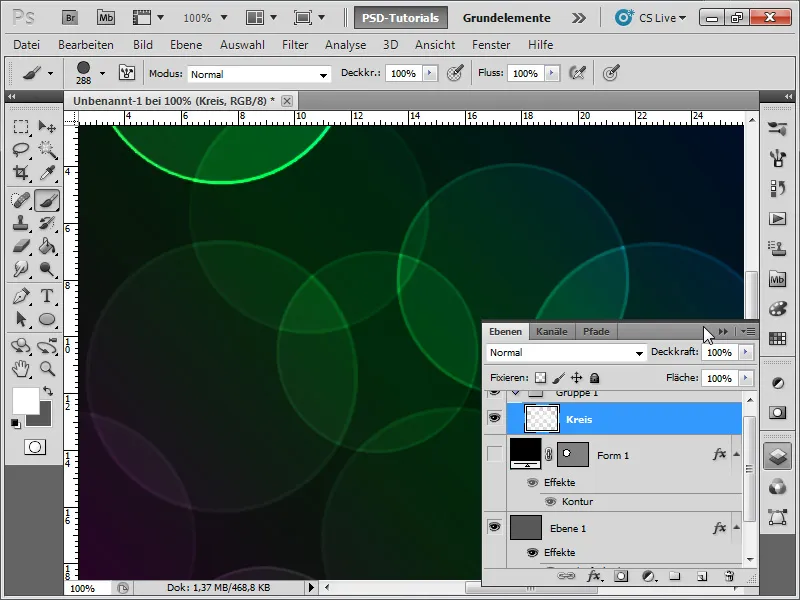Screen dimensions: 800x600
Task: Open Deckkraft slider arrow in Ebenen
Action: coord(745,352)
